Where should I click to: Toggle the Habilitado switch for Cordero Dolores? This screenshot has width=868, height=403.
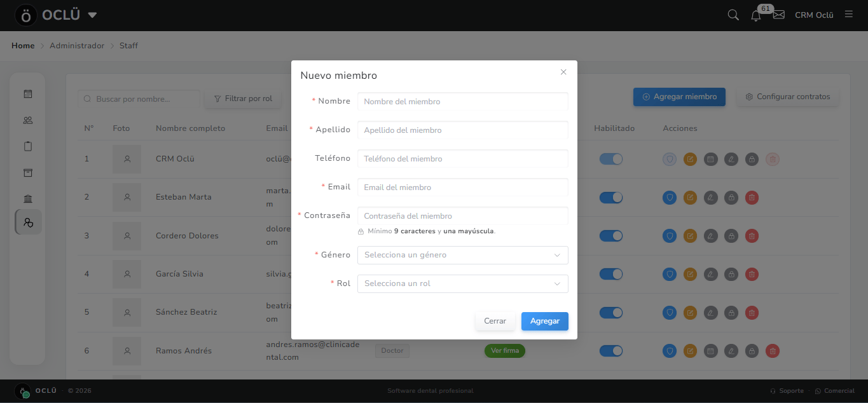(x=611, y=236)
